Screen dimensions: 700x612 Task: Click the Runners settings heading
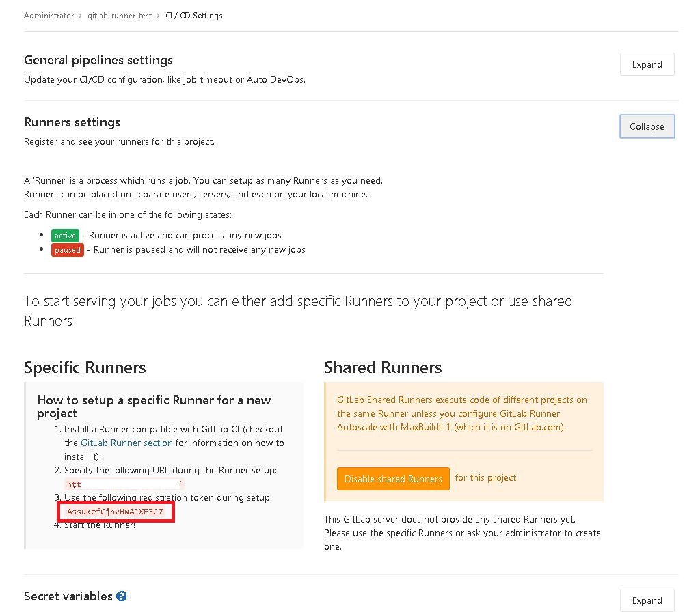coord(72,122)
